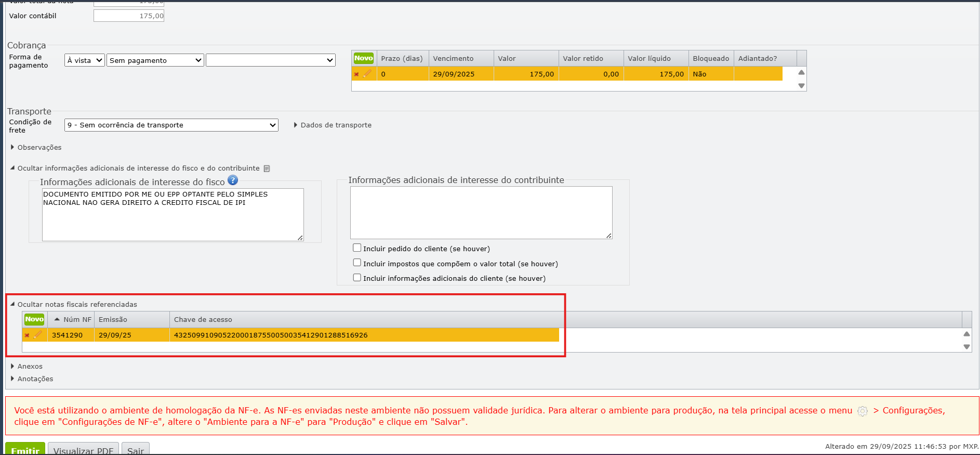Click the Prazo (dias) column header

point(403,58)
